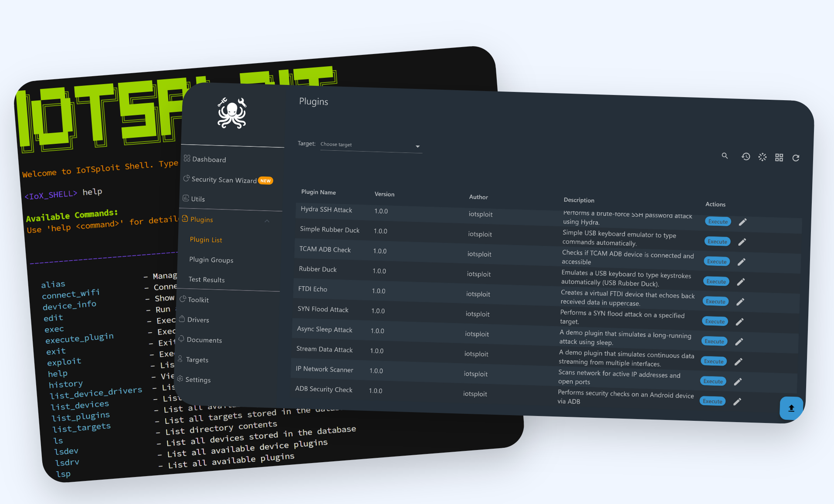Click the sparkle loading icon in the toolbar
Image resolution: width=834 pixels, height=504 pixels.
click(762, 157)
